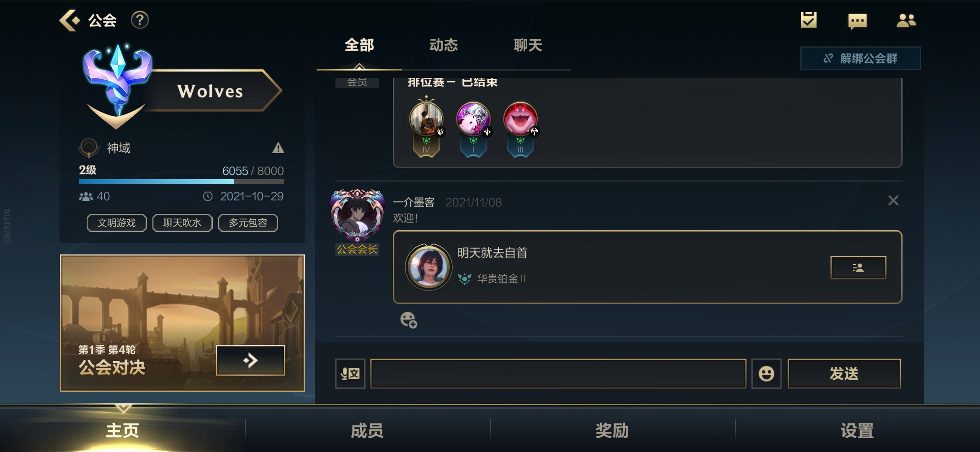Open the checklist tasks icon
980x452 pixels.
point(808,20)
